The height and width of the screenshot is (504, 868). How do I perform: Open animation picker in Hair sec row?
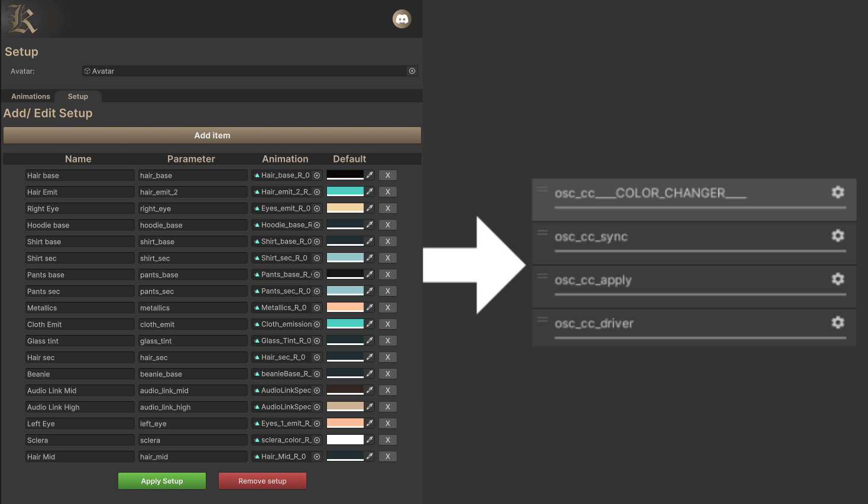tap(317, 357)
